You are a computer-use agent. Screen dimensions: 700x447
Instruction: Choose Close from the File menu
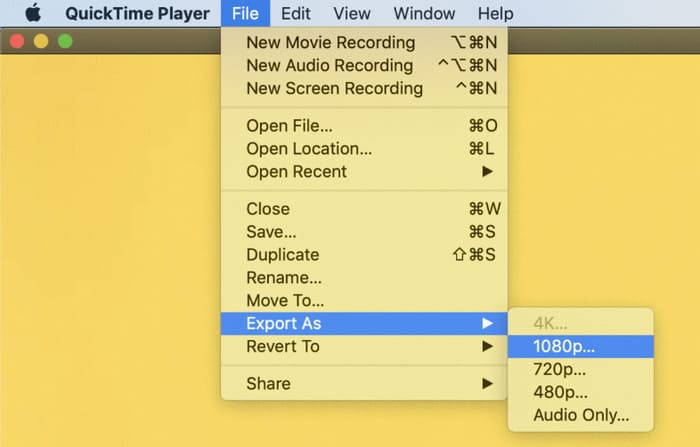coord(364,209)
